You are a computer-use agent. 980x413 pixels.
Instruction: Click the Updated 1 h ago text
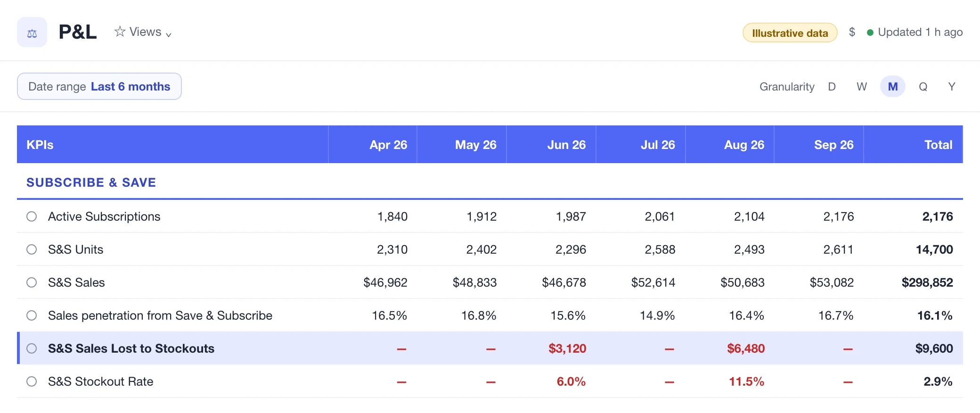tap(920, 32)
